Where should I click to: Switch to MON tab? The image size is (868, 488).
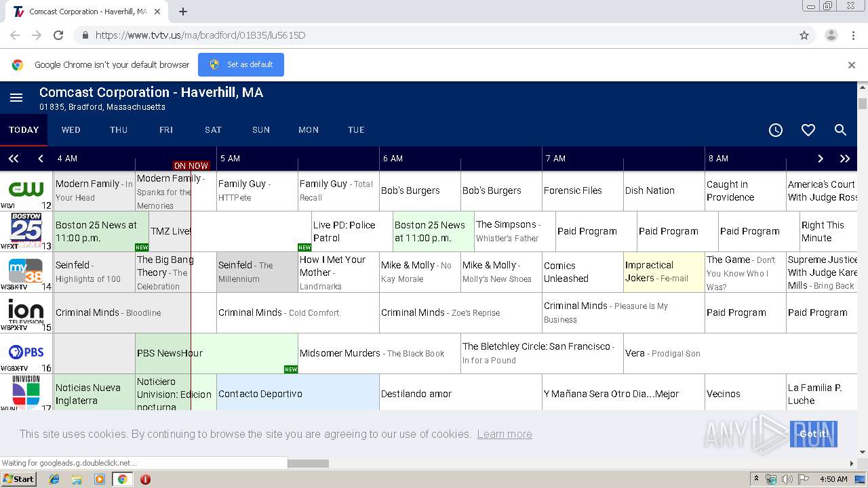click(x=309, y=130)
